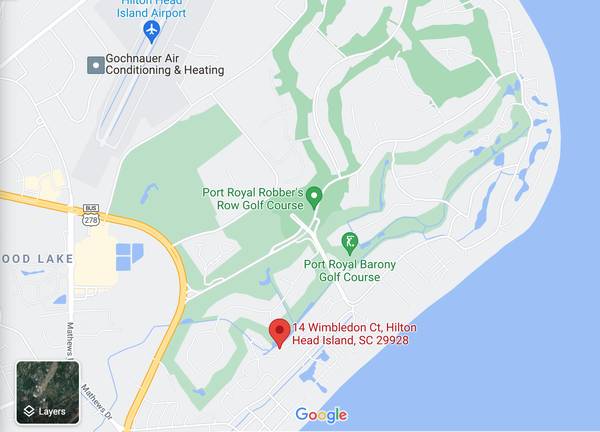
Task: Select the 14 Wimbledon Ct address label
Action: pyautogui.click(x=354, y=334)
